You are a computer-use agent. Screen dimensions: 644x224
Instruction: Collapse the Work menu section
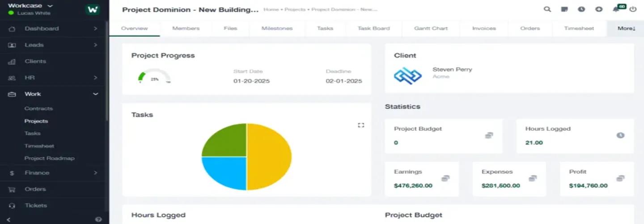[x=95, y=94]
